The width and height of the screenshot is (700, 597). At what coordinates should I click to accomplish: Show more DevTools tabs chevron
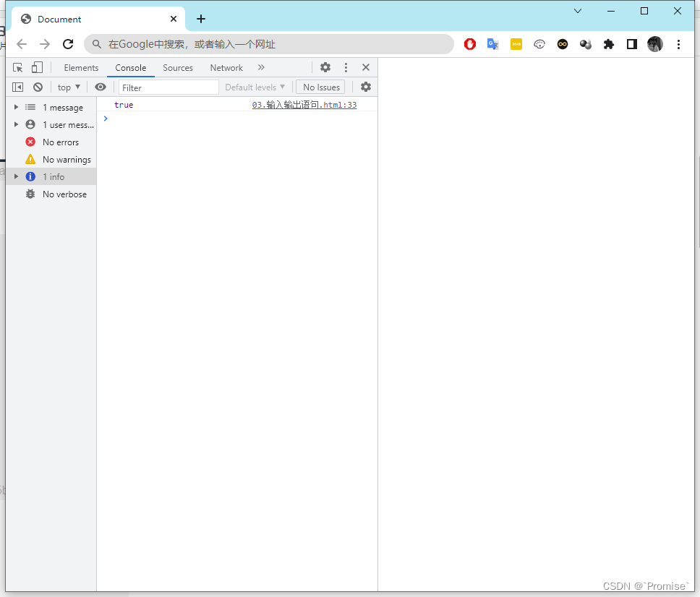(x=261, y=67)
